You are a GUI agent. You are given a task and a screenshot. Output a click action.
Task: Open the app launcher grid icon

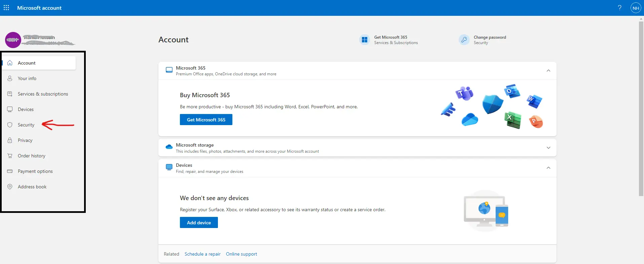click(6, 8)
